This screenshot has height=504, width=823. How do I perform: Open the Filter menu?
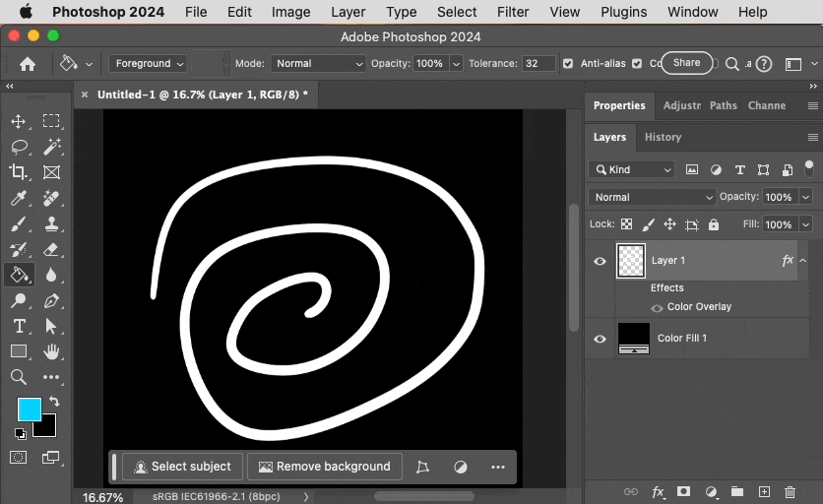(513, 12)
